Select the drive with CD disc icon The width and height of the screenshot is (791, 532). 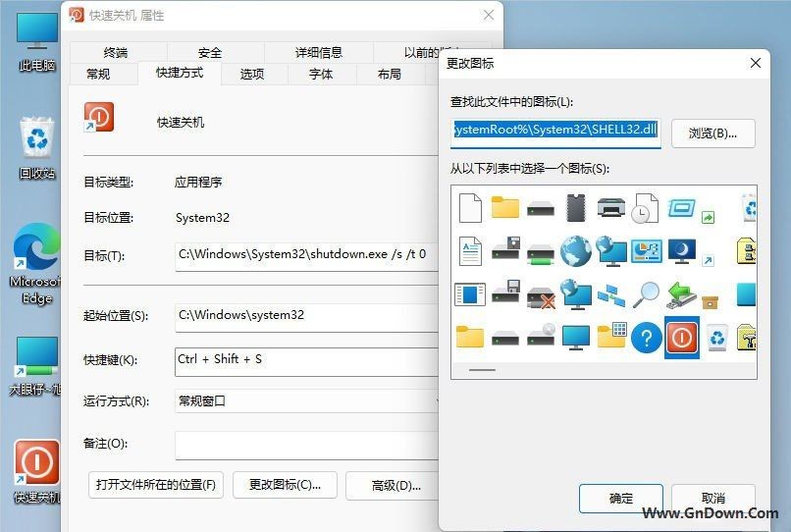(x=542, y=334)
